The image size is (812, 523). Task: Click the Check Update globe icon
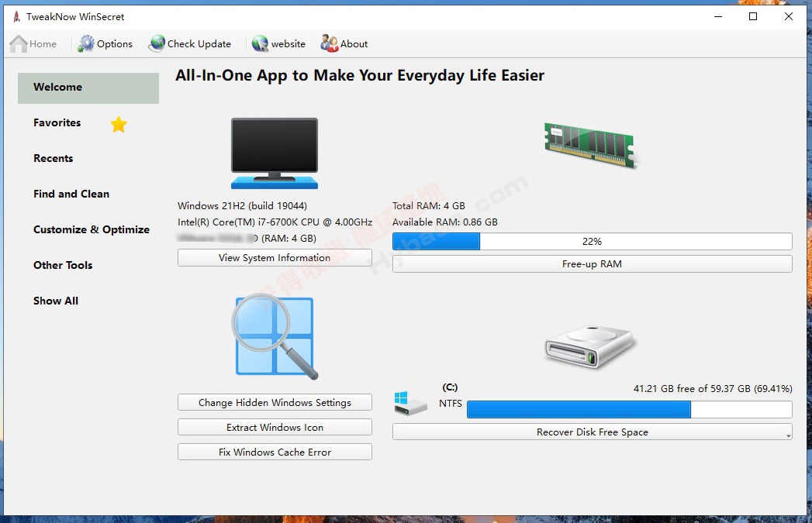pos(157,44)
